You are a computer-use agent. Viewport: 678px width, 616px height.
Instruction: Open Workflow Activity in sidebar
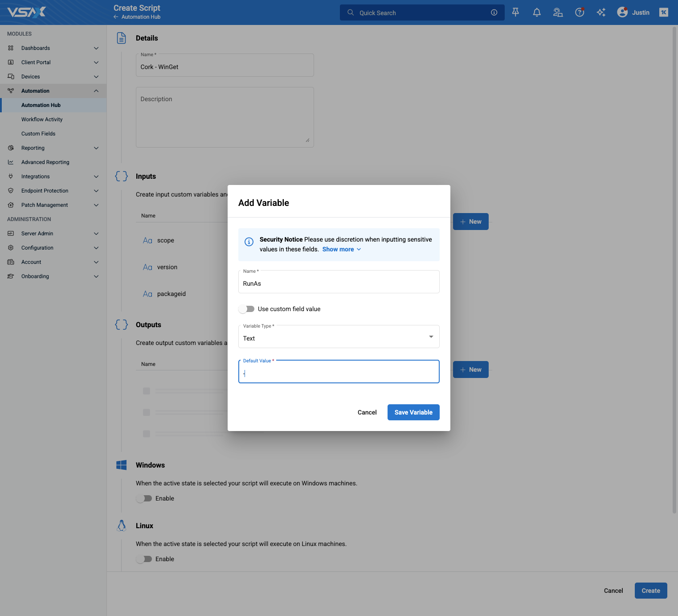tap(42, 119)
